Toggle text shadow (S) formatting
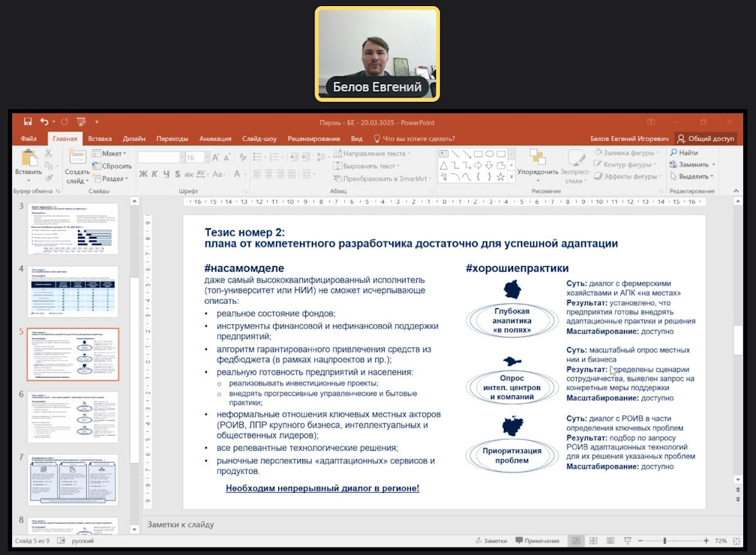The image size is (756, 555). coord(178,174)
